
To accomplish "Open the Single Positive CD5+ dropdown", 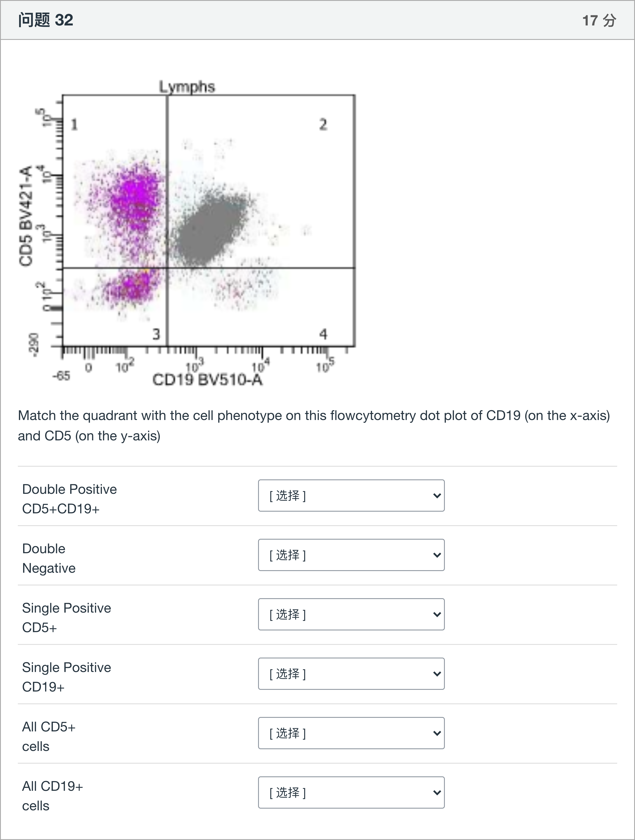I will coord(351,615).
